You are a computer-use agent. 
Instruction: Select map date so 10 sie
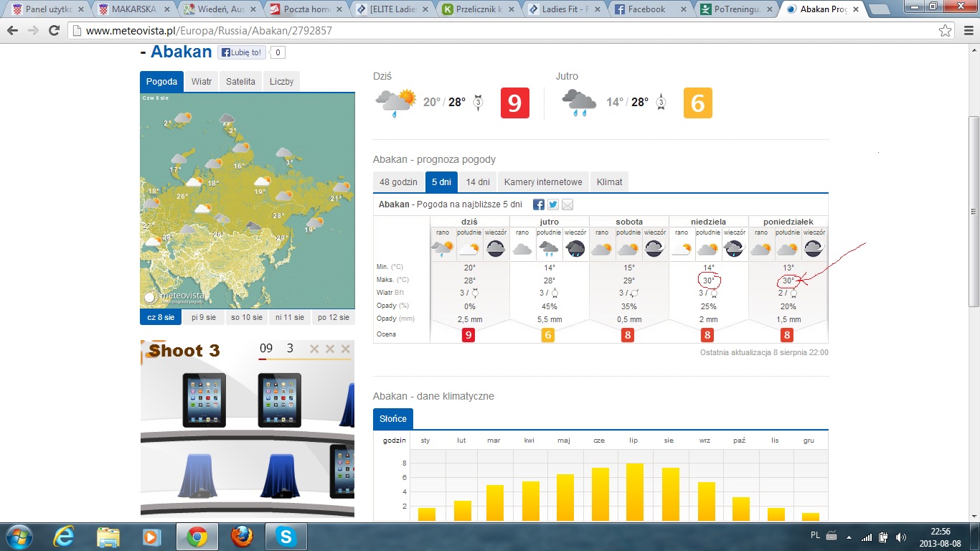(246, 317)
